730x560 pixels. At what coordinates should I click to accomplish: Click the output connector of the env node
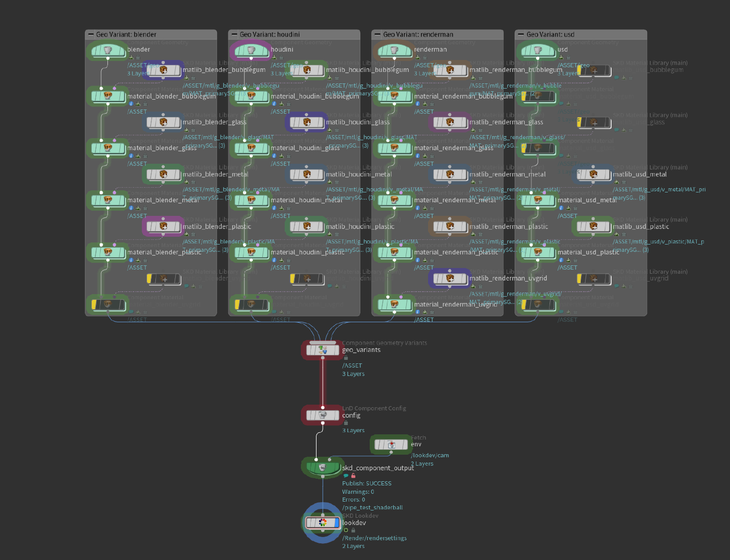tap(392, 453)
